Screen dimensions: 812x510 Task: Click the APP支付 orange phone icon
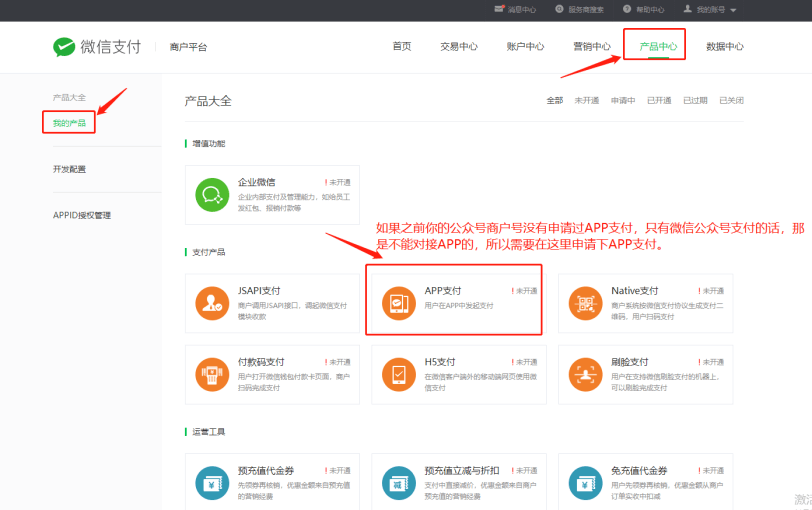(399, 303)
